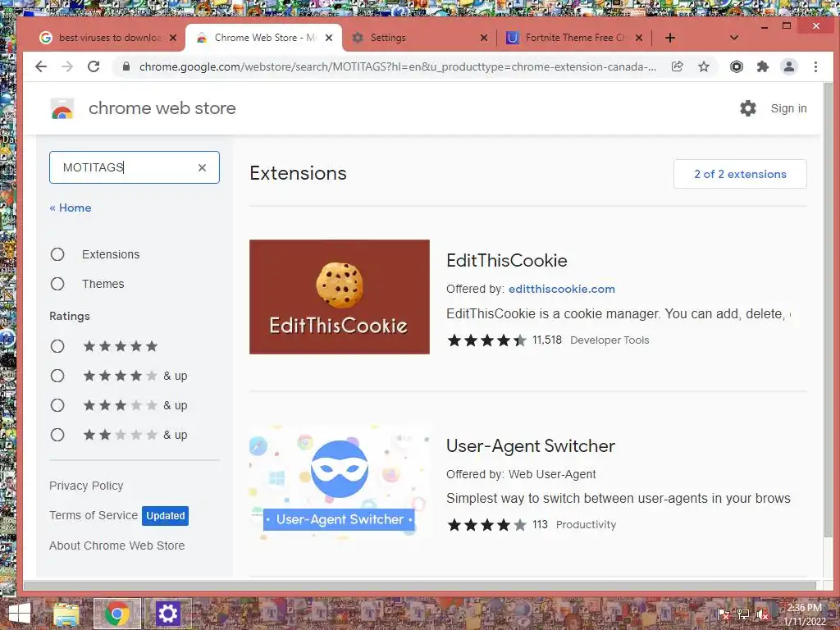Clear the MOTITAGS search box
Image resolution: width=840 pixels, height=630 pixels.
[202, 167]
